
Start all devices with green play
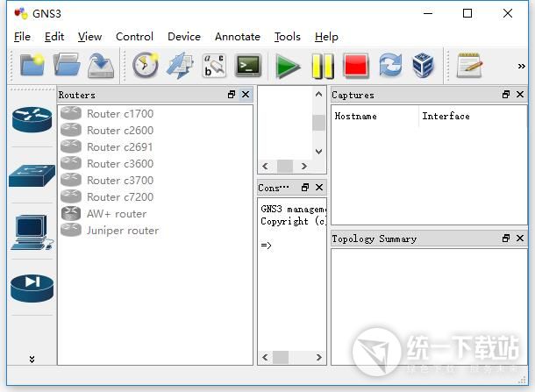pyautogui.click(x=288, y=66)
